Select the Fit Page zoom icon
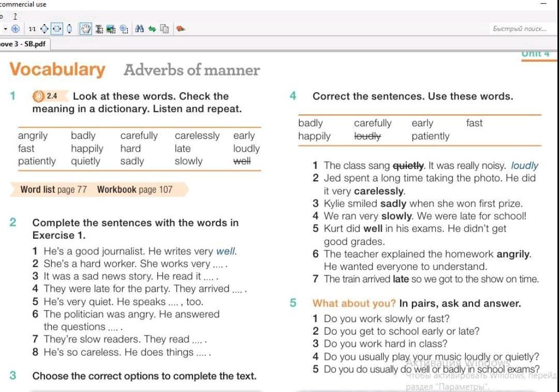Screen dimensions: 559x392 pyautogui.click(x=45, y=29)
